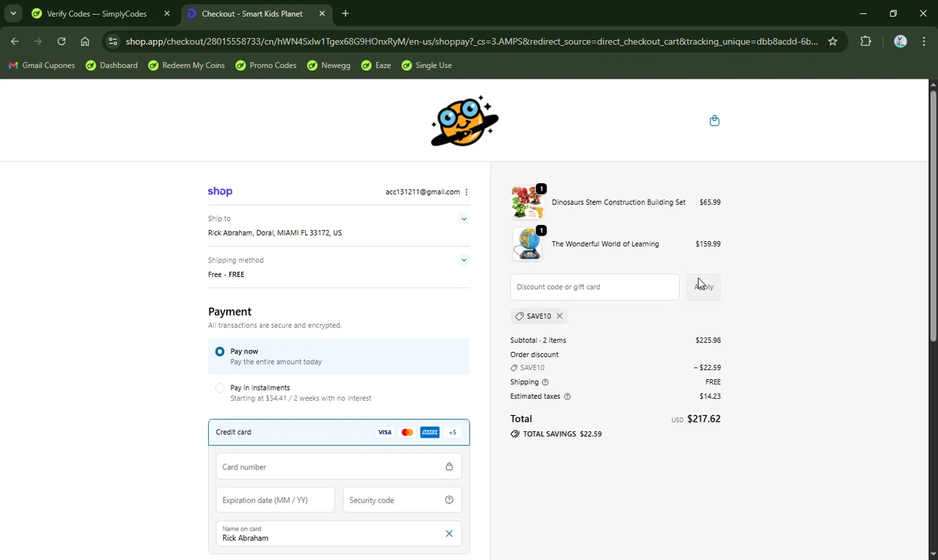Click the Estimated taxes $14.23 value
Image resolution: width=938 pixels, height=560 pixels.
(x=710, y=396)
